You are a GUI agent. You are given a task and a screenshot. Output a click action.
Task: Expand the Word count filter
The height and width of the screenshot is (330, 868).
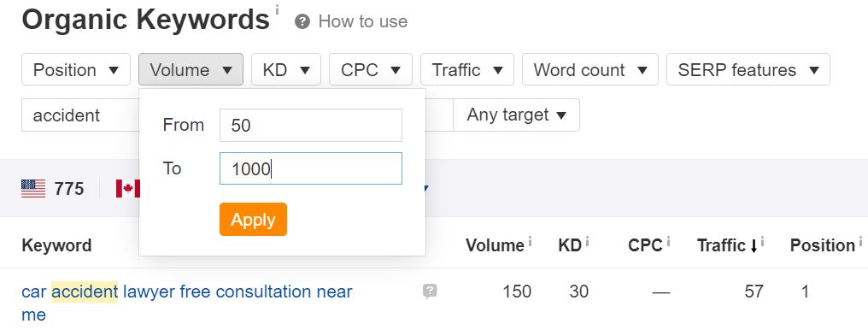590,70
